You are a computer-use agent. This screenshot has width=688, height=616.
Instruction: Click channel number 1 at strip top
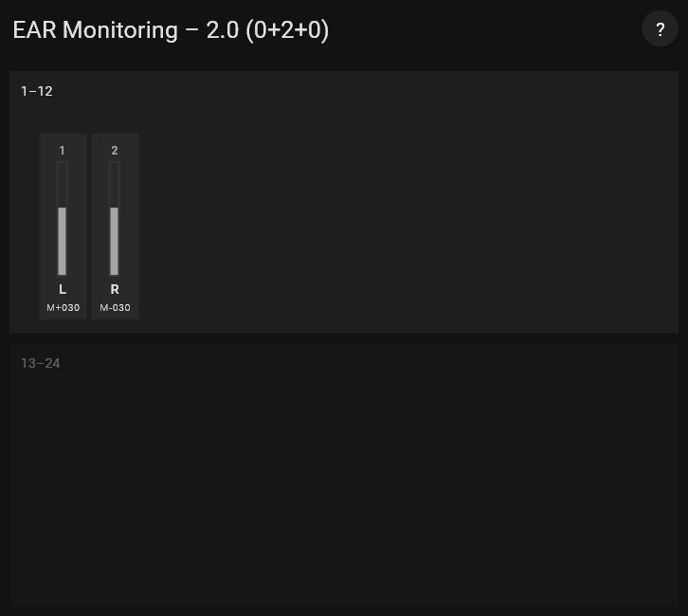coord(63,151)
